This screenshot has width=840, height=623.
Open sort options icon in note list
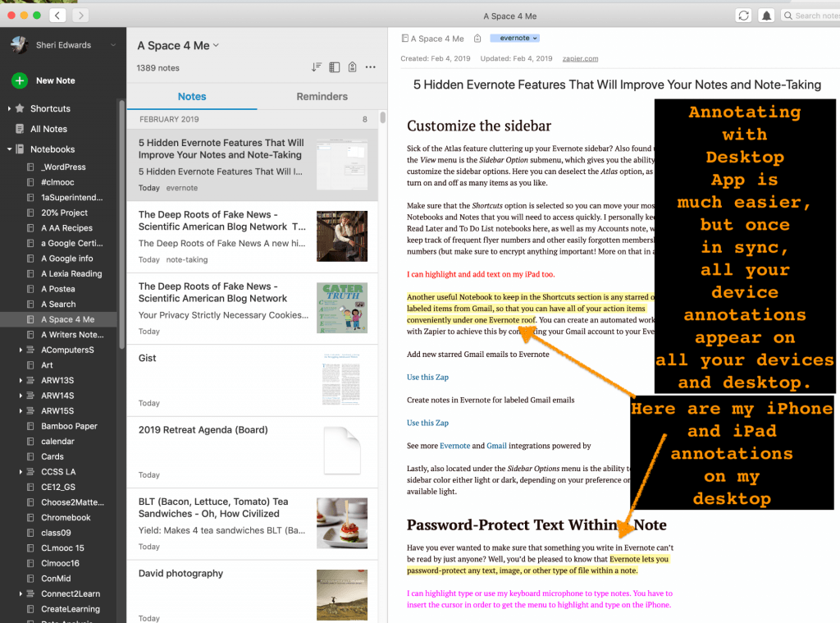pos(317,67)
